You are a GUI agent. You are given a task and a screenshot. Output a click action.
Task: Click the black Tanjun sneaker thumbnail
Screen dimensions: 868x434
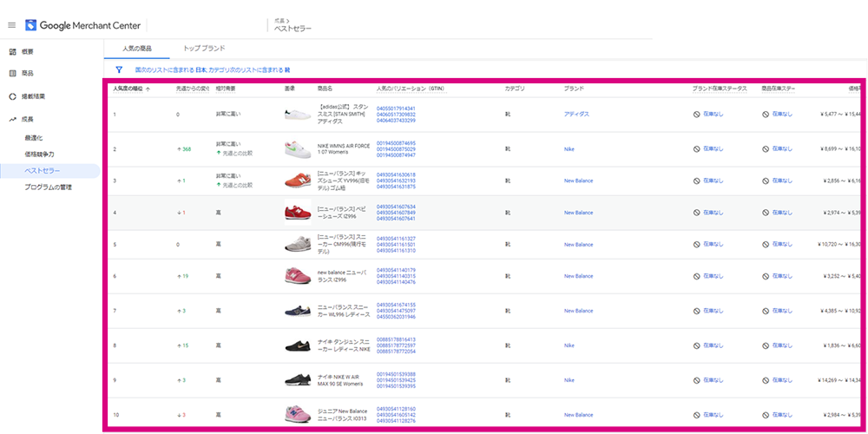click(298, 346)
